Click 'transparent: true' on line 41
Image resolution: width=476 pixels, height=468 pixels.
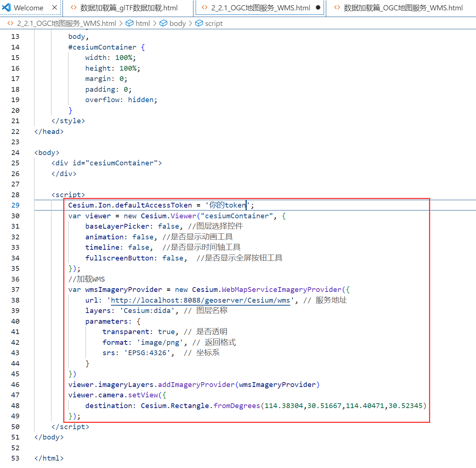(139, 332)
